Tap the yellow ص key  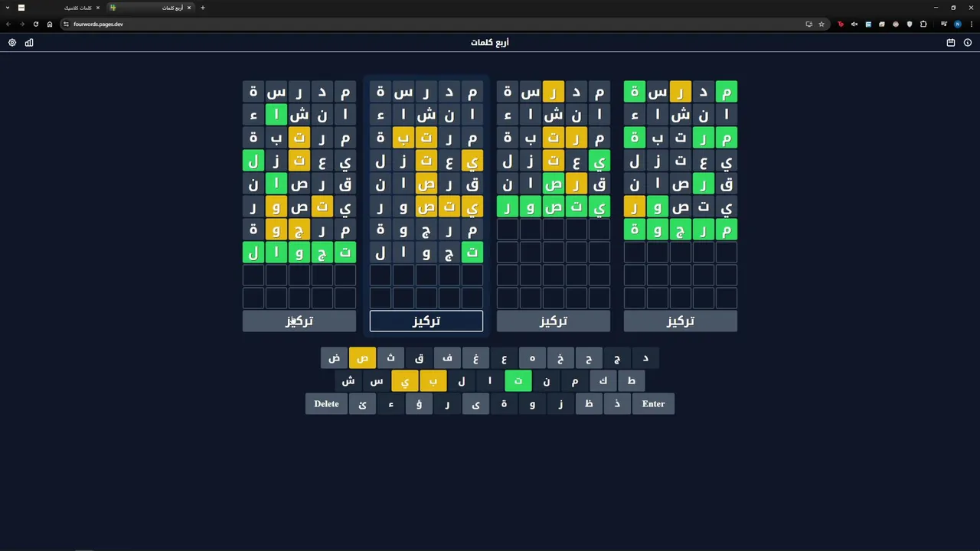363,358
